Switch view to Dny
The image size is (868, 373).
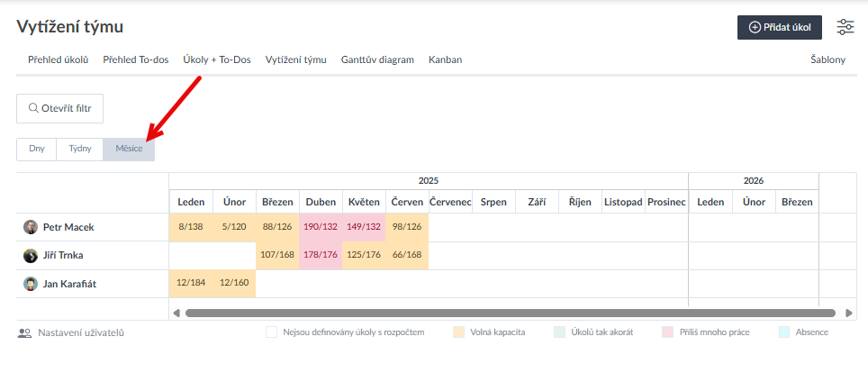click(x=37, y=149)
